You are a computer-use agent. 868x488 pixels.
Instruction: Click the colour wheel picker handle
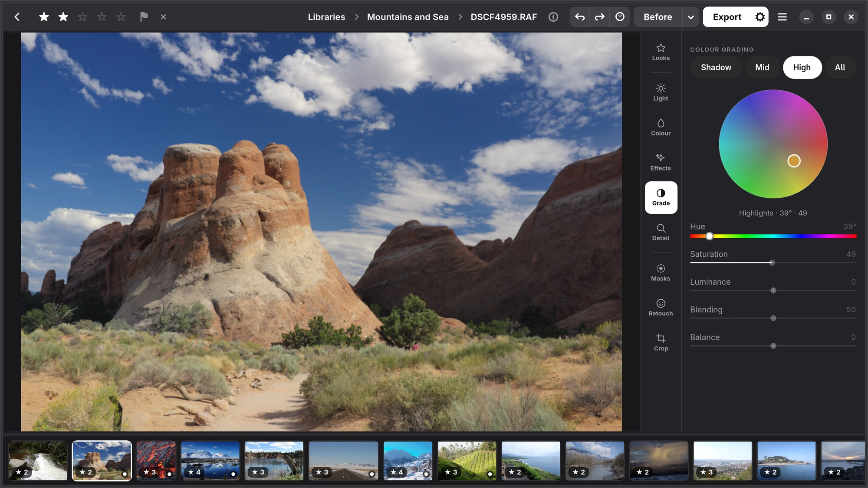tap(794, 161)
